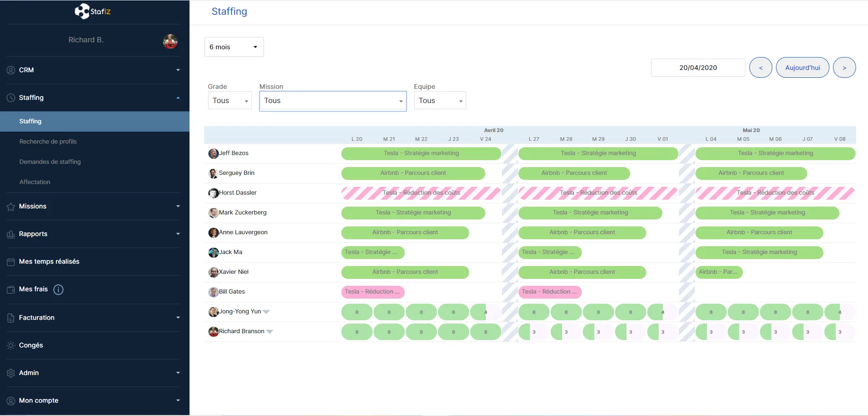Expand the Admin menu arrow
The image size is (868, 416).
click(178, 373)
